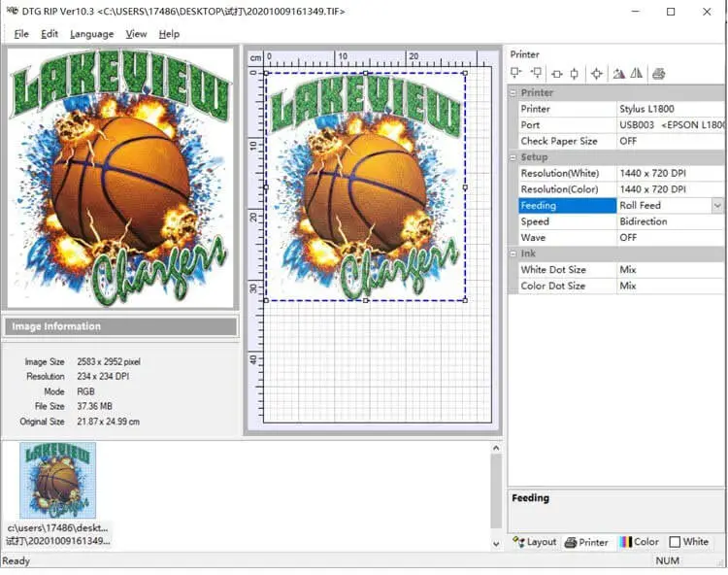The image size is (728, 575).
Task: Switch to the Color tab
Action: click(x=640, y=542)
